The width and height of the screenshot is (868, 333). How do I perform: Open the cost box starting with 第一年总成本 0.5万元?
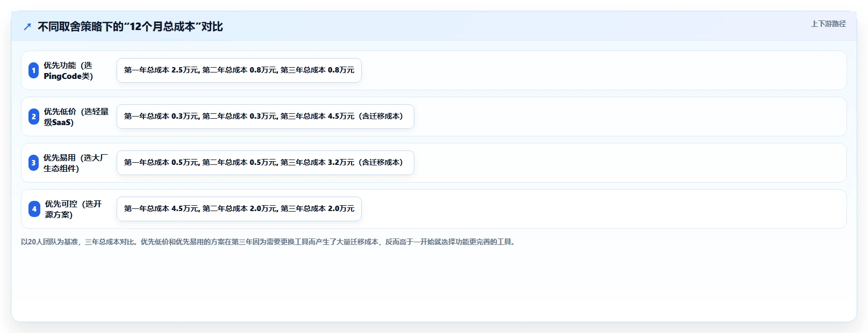[x=266, y=163]
